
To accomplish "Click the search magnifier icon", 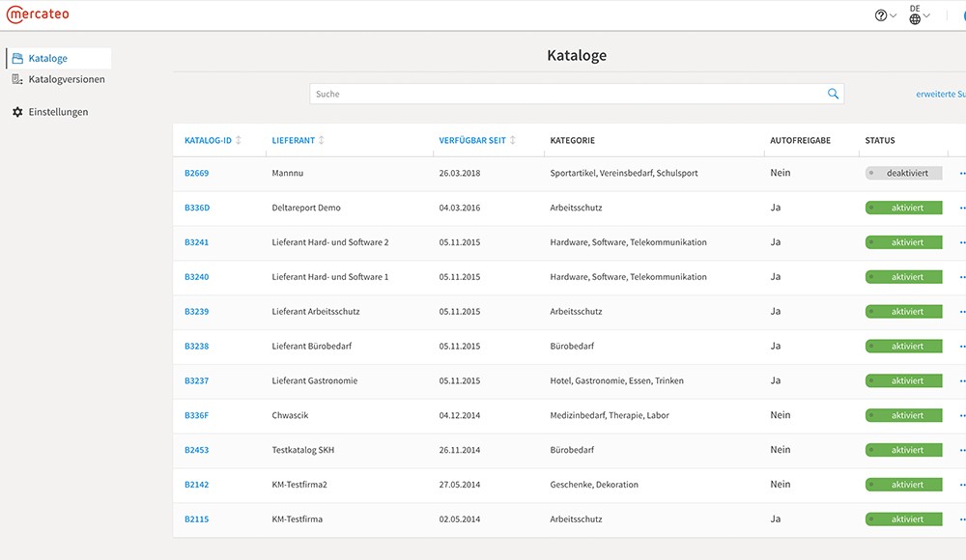I will (833, 94).
